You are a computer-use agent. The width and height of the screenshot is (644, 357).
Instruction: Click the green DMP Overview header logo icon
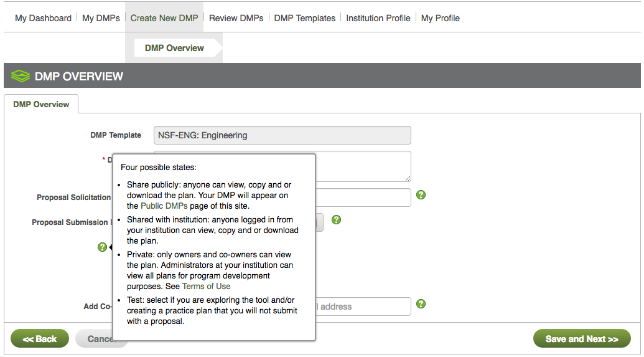[x=21, y=77]
